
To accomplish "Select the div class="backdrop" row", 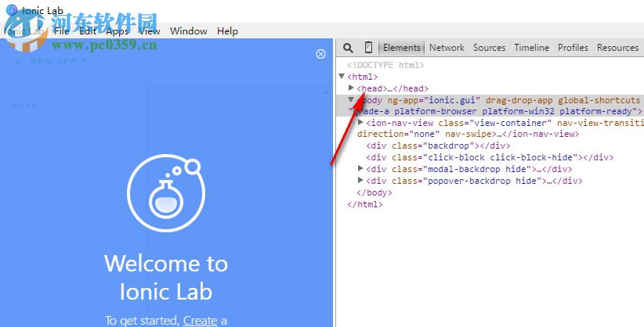I will point(438,146).
